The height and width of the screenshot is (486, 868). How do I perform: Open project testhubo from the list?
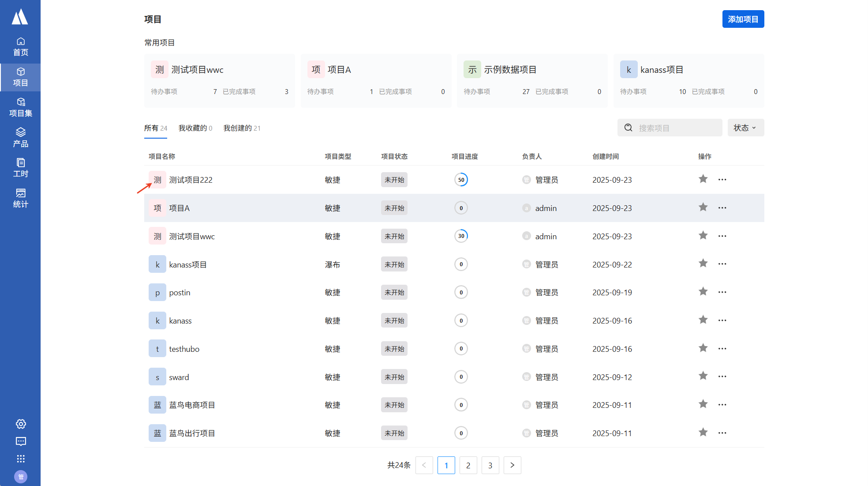coord(184,349)
